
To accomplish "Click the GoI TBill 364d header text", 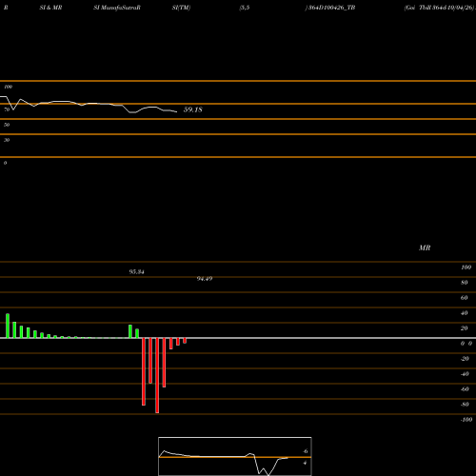I will (440, 8).
